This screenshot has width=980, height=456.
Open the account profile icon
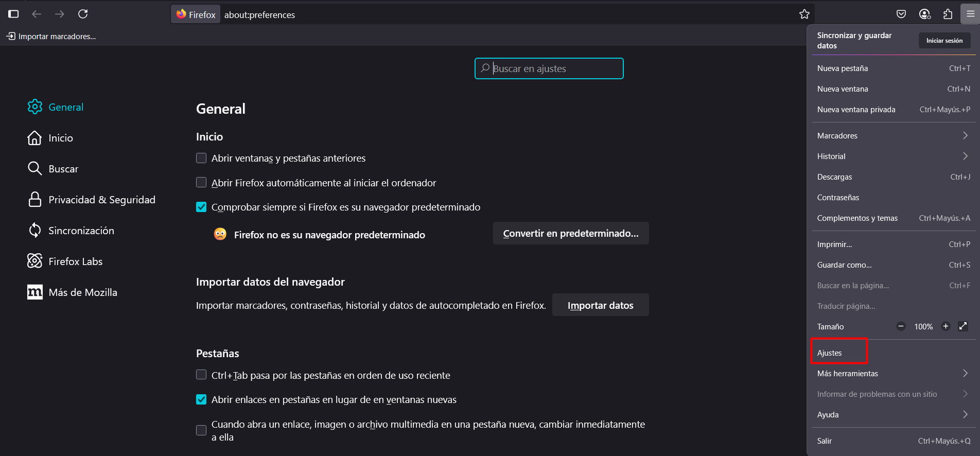click(925, 14)
